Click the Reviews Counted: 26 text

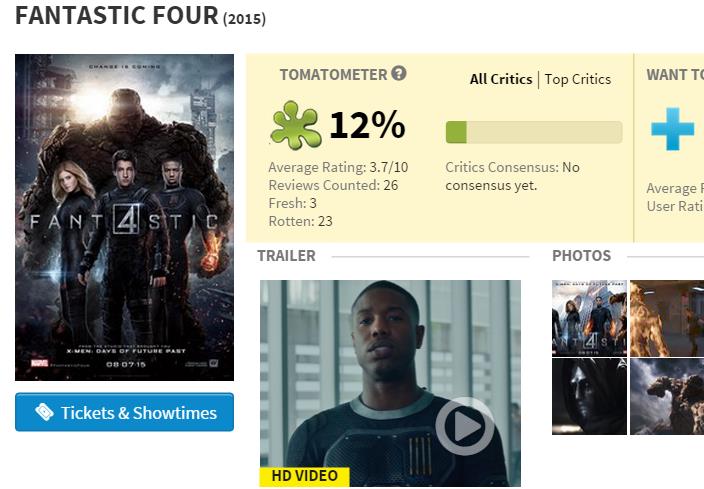[x=333, y=185]
